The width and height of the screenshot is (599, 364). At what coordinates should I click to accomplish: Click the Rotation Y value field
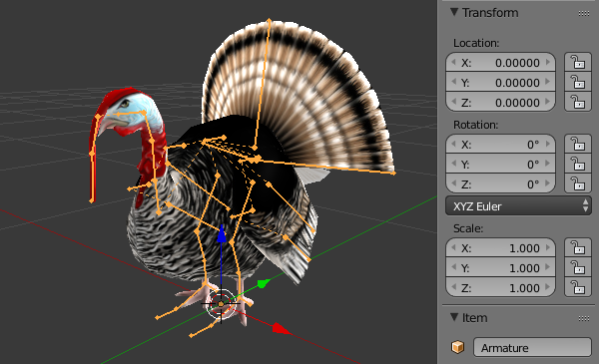[x=500, y=165]
